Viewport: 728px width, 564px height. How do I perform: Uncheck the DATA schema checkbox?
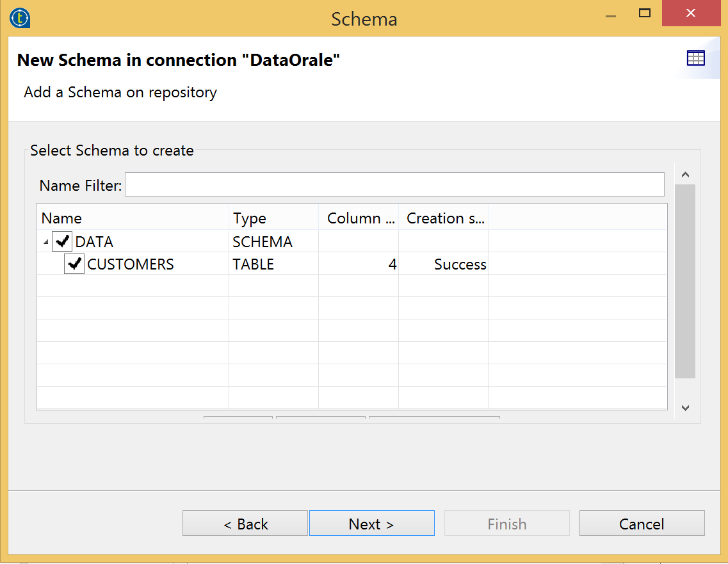click(61, 241)
